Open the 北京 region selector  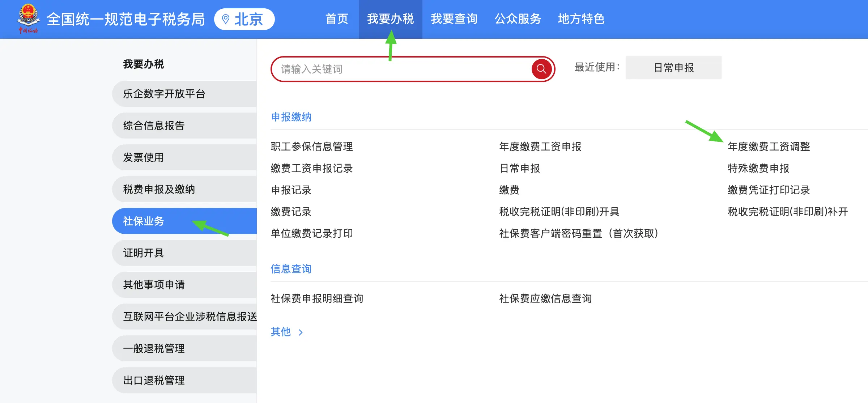pos(244,19)
